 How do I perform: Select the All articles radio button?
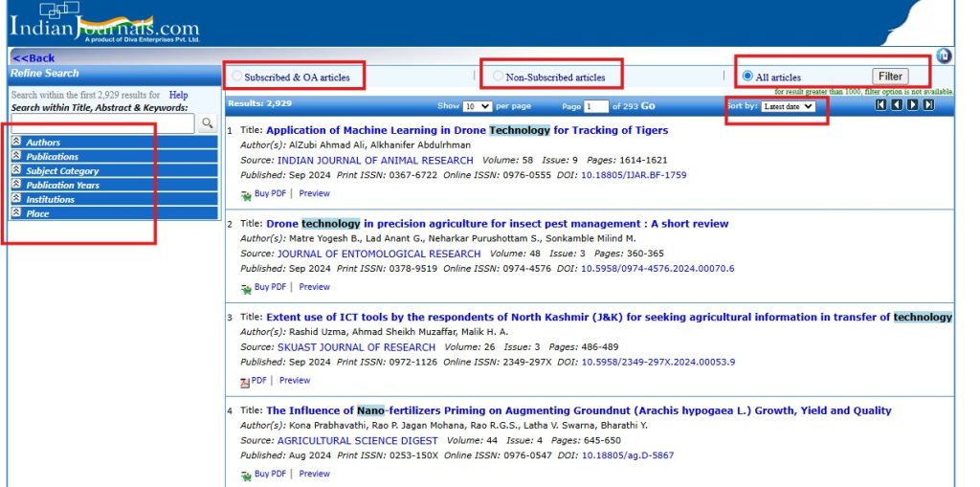tap(747, 77)
